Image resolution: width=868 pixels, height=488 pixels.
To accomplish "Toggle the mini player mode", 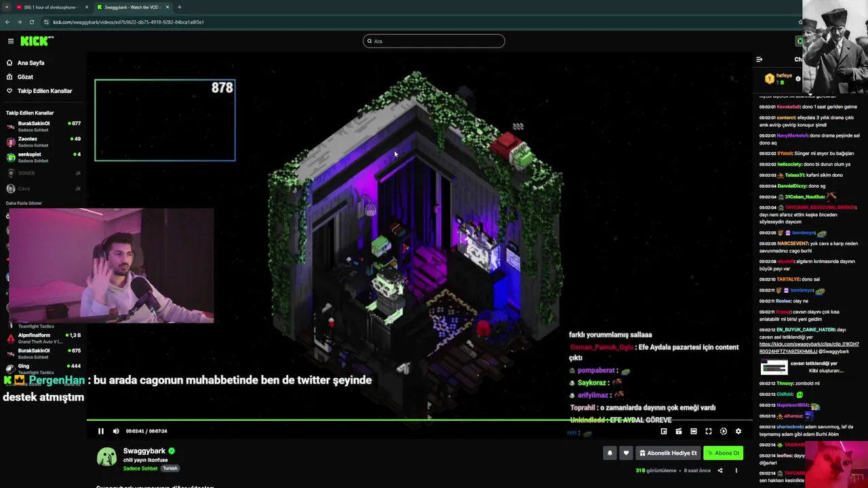I will (664, 431).
